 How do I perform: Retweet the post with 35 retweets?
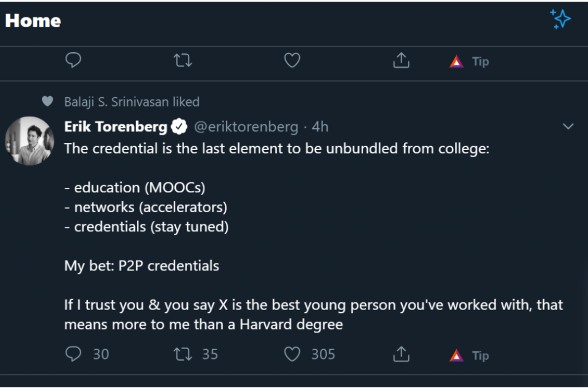point(182,354)
